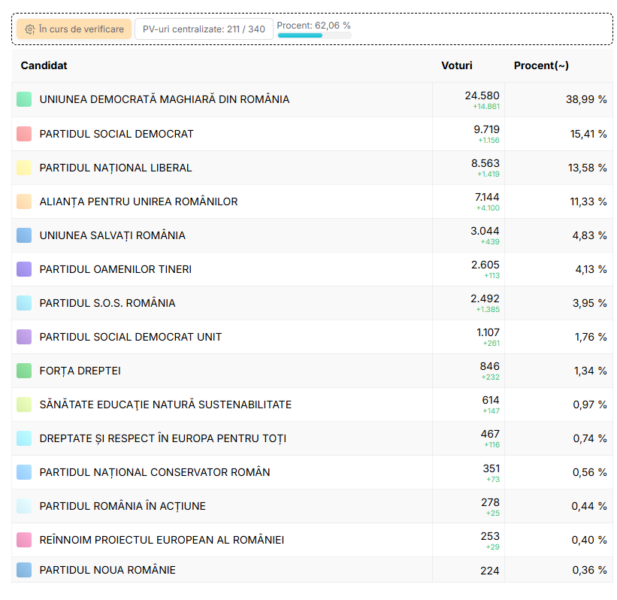
Task: Click the 'PV-uri centralizate: 211 / 340' box
Action: pyautogui.click(x=204, y=29)
